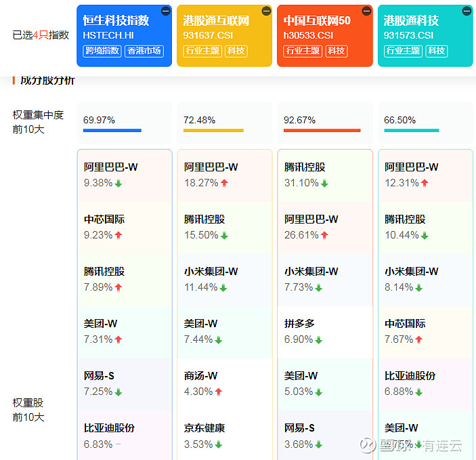
Task: Click the up arrow beside 9.23%
Action: 118,235
